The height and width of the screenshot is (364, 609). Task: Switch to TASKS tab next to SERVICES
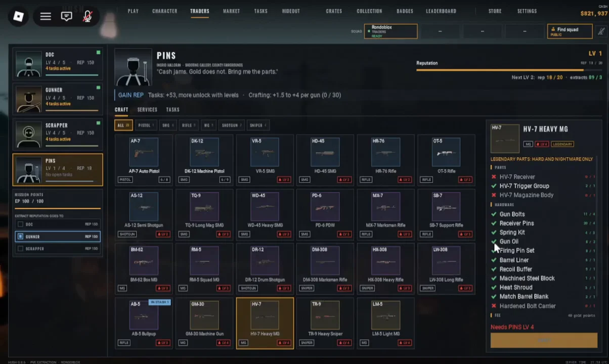[173, 110]
